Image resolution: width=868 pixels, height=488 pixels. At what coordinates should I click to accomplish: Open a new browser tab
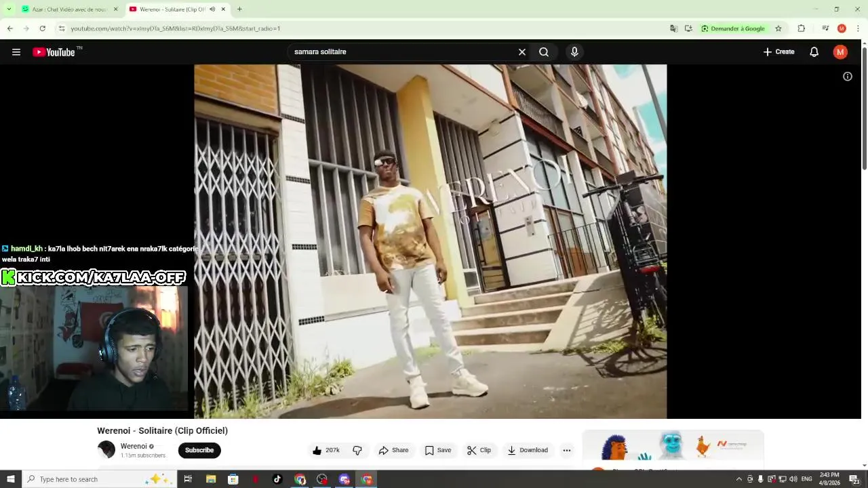[x=239, y=9]
